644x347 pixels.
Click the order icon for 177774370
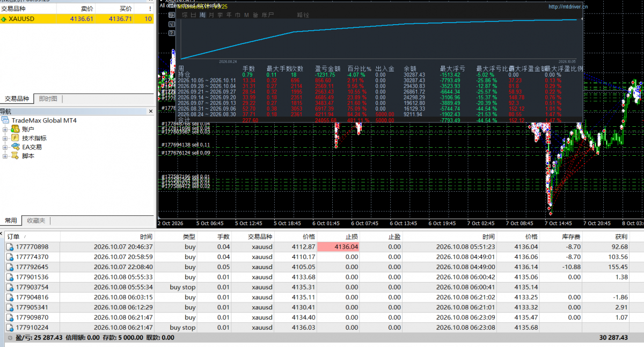[x=10, y=257]
